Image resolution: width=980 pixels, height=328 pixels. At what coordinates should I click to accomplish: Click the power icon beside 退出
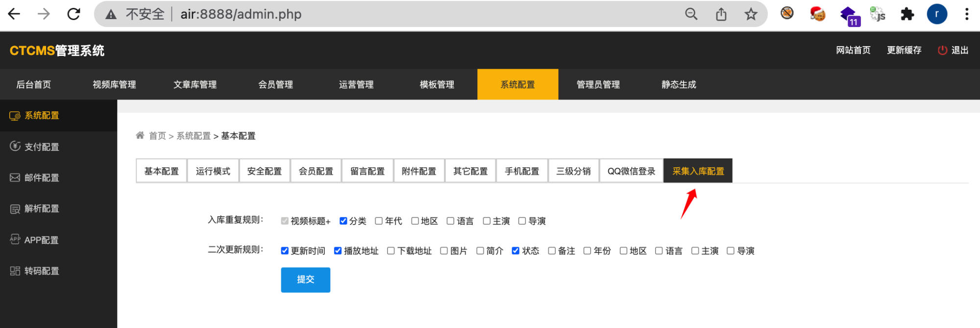click(x=942, y=50)
